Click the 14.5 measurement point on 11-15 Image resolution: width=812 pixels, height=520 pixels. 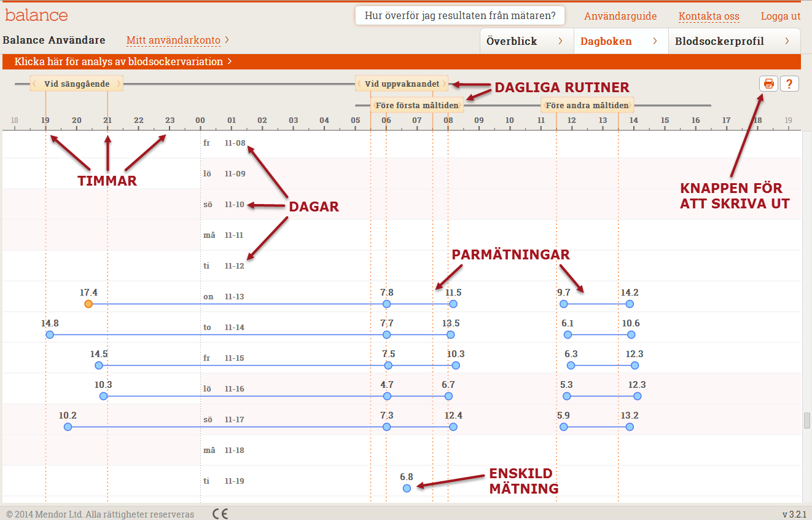pyautogui.click(x=99, y=365)
